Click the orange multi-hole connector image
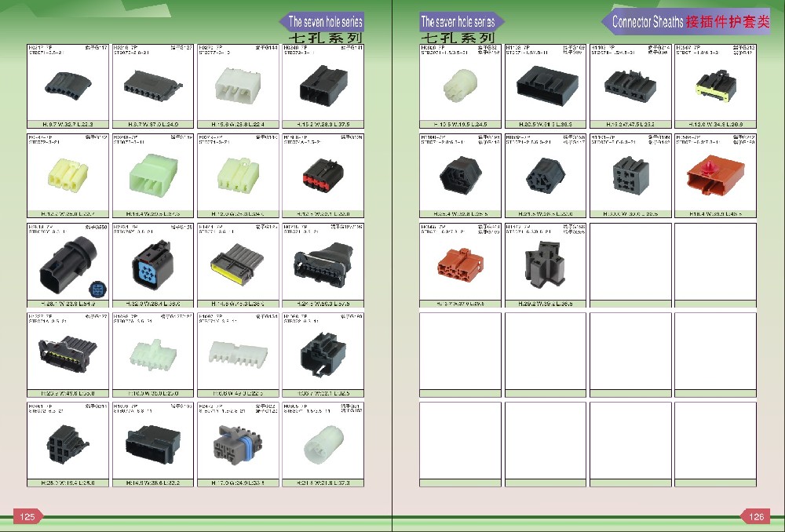 [x=460, y=264]
